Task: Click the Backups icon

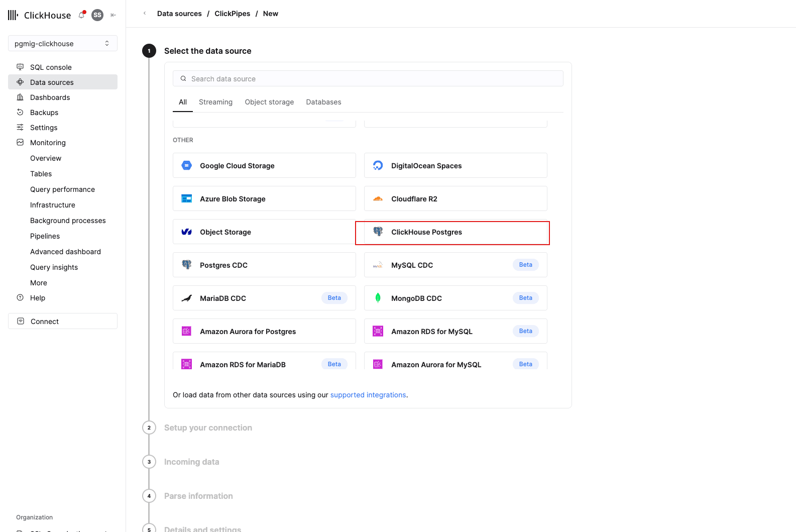Action: pos(20,112)
